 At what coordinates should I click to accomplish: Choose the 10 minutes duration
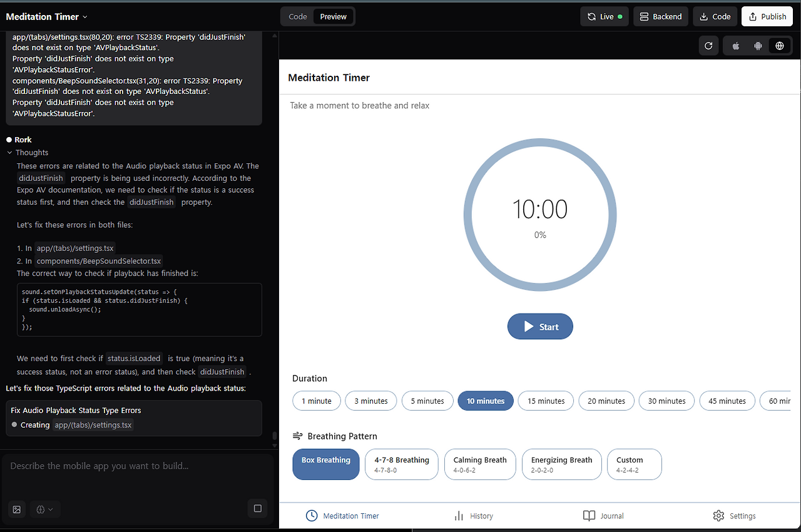pyautogui.click(x=486, y=401)
